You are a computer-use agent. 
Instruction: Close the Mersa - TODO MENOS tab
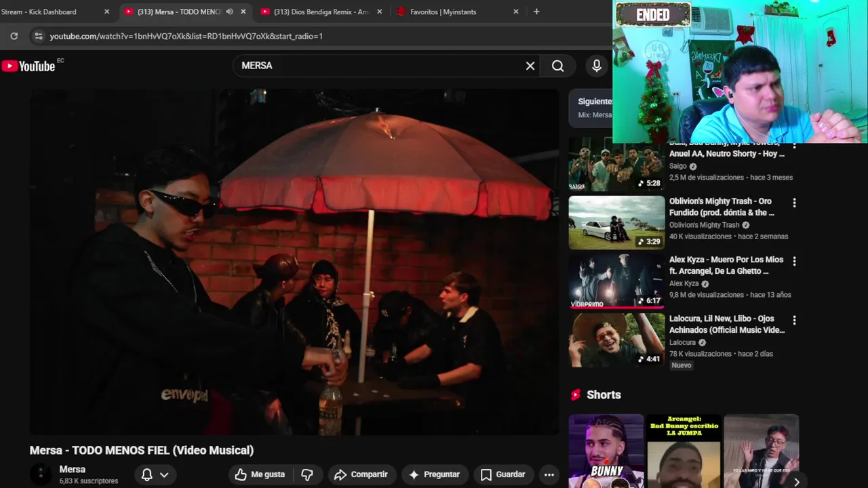[243, 12]
